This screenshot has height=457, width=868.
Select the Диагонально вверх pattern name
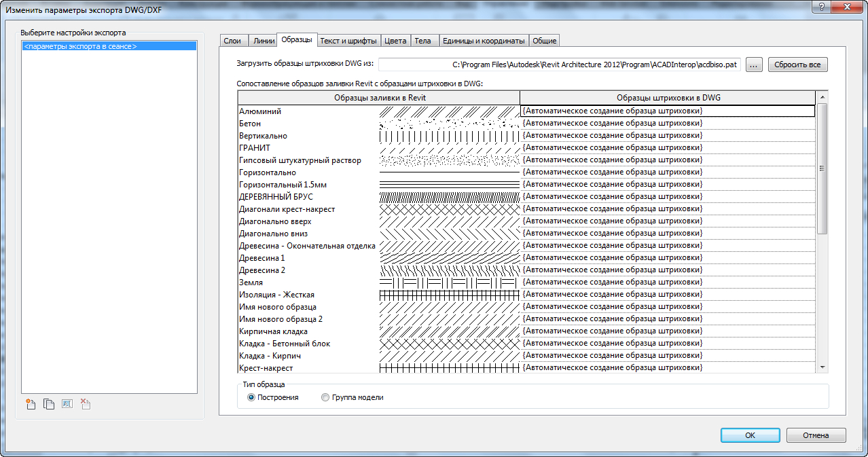point(275,221)
